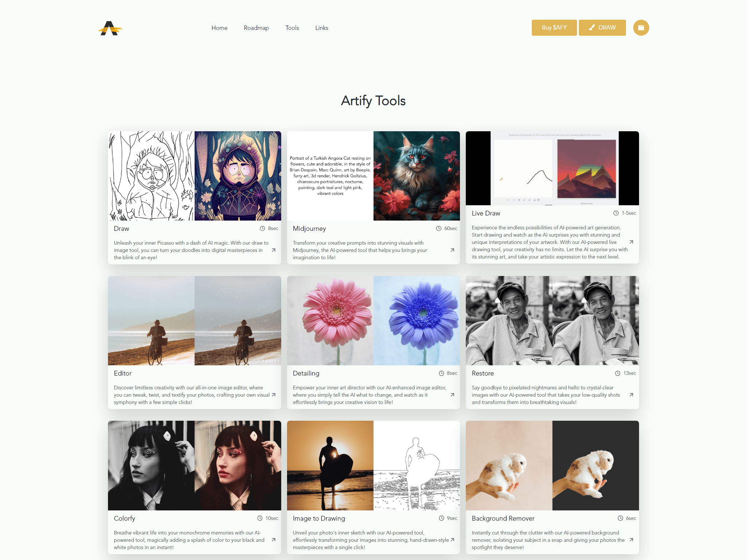Click the Image to Drawing arrow icon
Screen dimensions: 747x560
tap(452, 540)
